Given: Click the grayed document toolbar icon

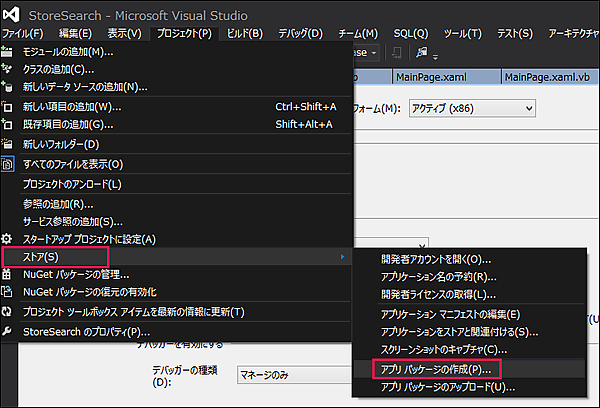Looking at the screenshot, I should [397, 52].
